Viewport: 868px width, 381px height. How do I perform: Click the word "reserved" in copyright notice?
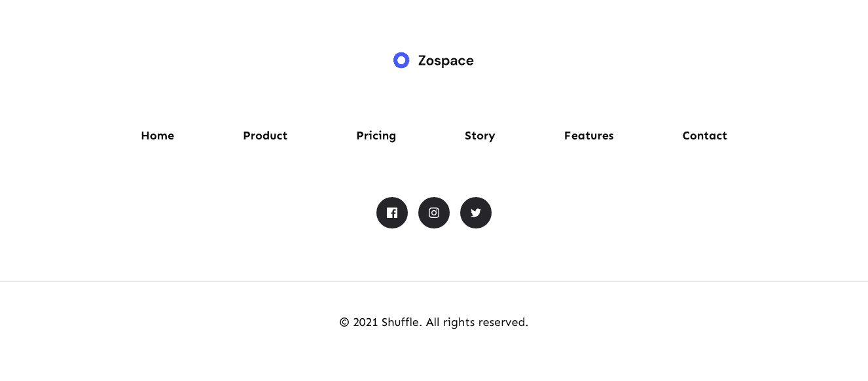[503, 323]
